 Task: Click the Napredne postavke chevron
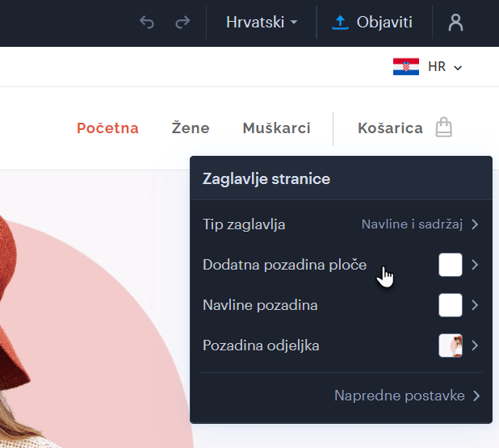(476, 396)
